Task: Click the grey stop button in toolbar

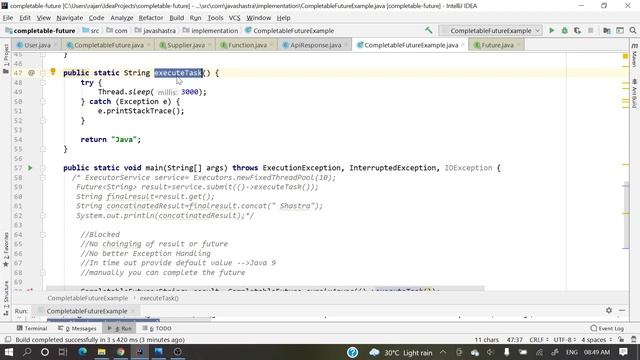Action: pyautogui.click(x=590, y=30)
